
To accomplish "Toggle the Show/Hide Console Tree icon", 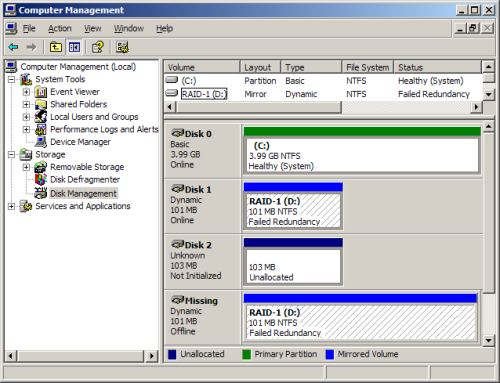I will [74, 47].
